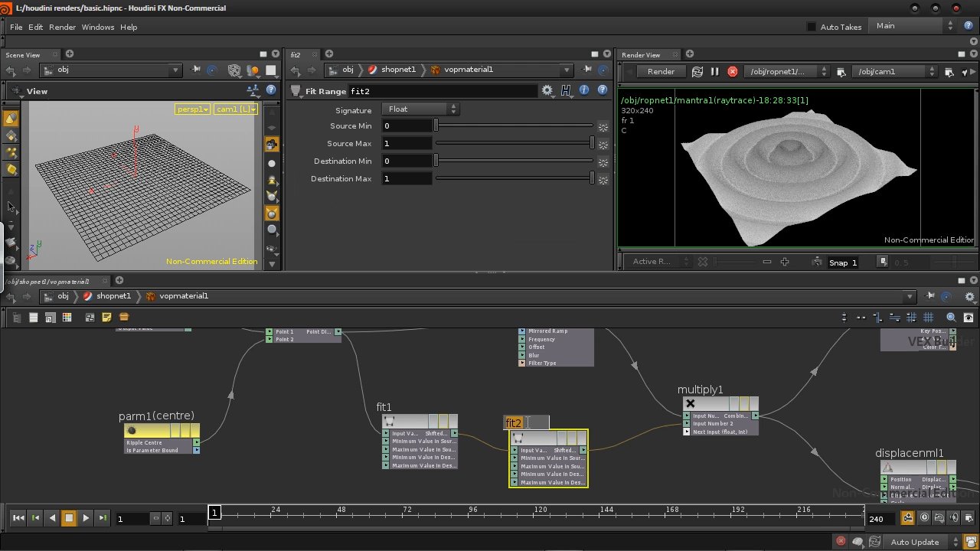Open the persp1 viewport dropdown
980x551 pixels.
[191, 109]
